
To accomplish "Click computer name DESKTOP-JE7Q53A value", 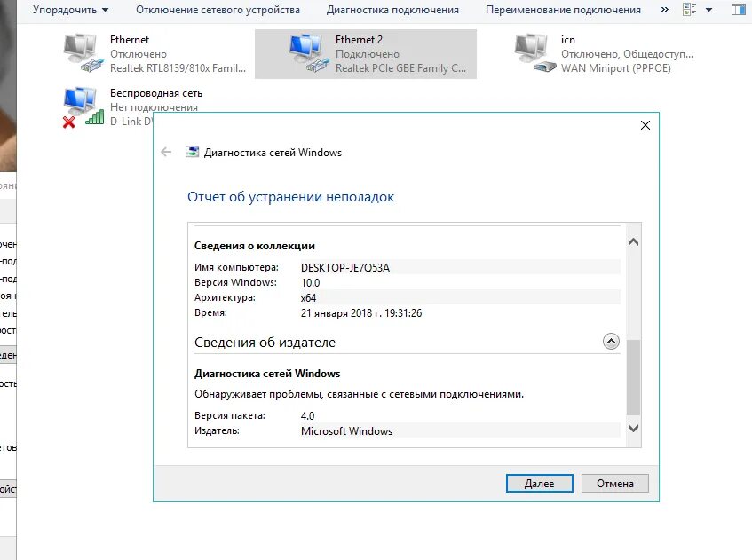I will pos(345,267).
